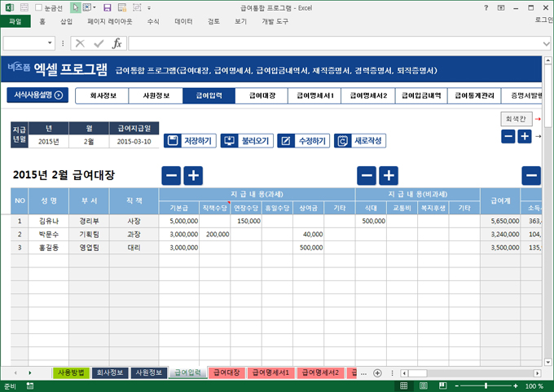Go to 급여대장 navigation button
554x392 pixels.
coord(262,95)
